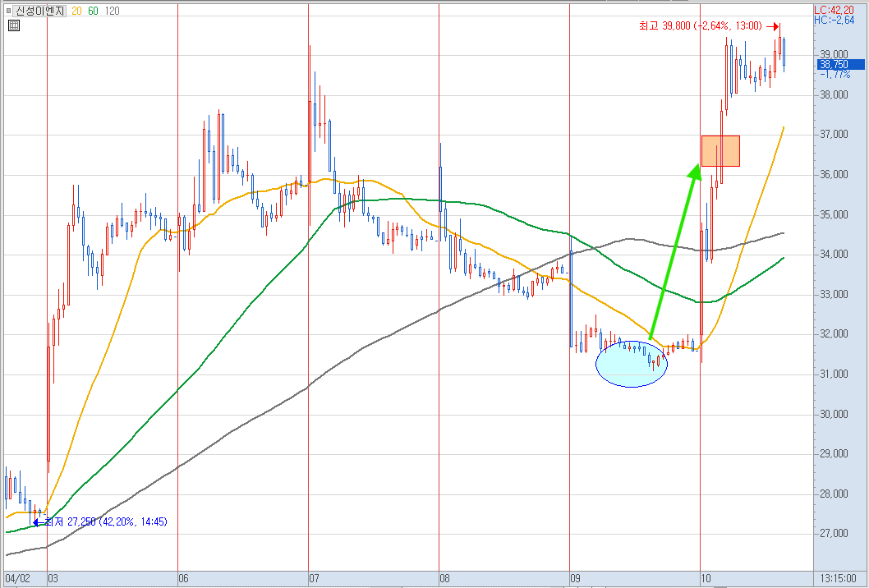Image resolution: width=869 pixels, height=588 pixels.
Task: Select the 10 date marker on the time axis
Action: click(x=706, y=579)
